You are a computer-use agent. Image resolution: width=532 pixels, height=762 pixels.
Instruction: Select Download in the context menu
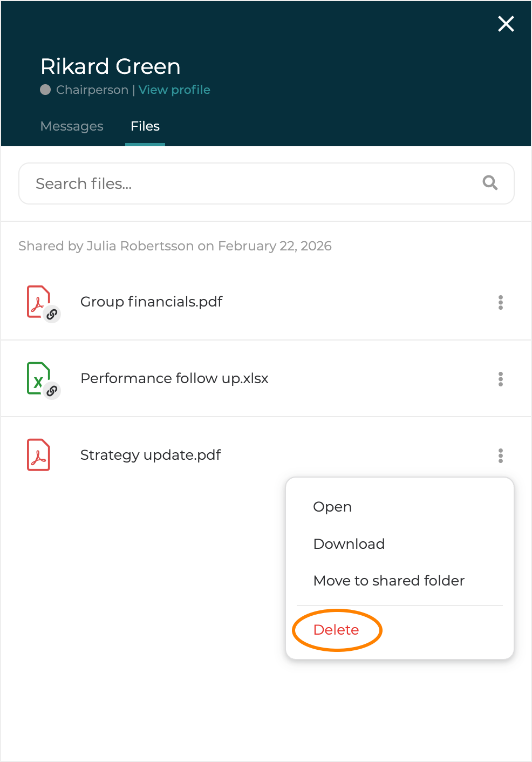click(x=349, y=544)
